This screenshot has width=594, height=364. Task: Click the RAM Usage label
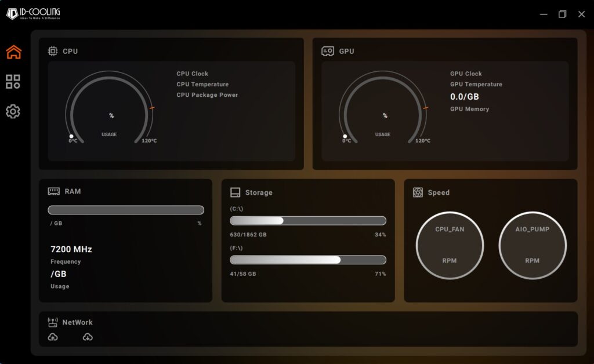60,286
